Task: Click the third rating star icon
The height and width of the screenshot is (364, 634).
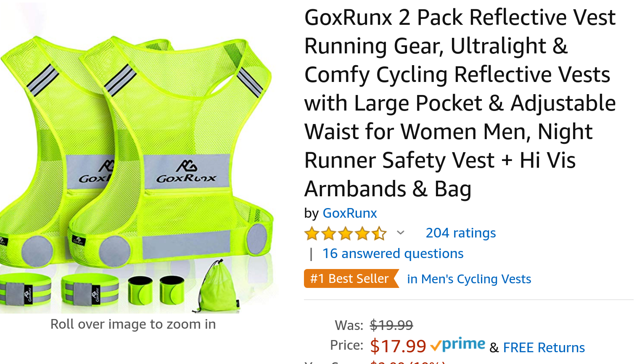Action: pyautogui.click(x=346, y=233)
